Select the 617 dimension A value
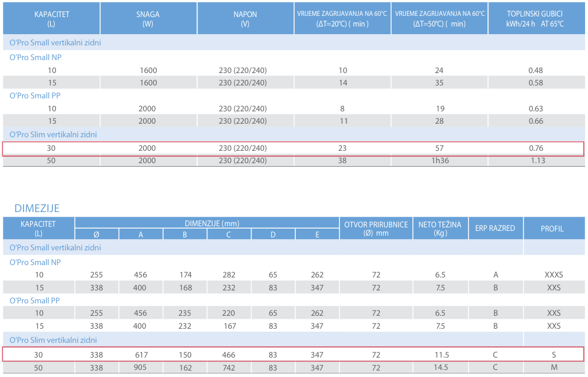The width and height of the screenshot is (588, 377). point(140,355)
